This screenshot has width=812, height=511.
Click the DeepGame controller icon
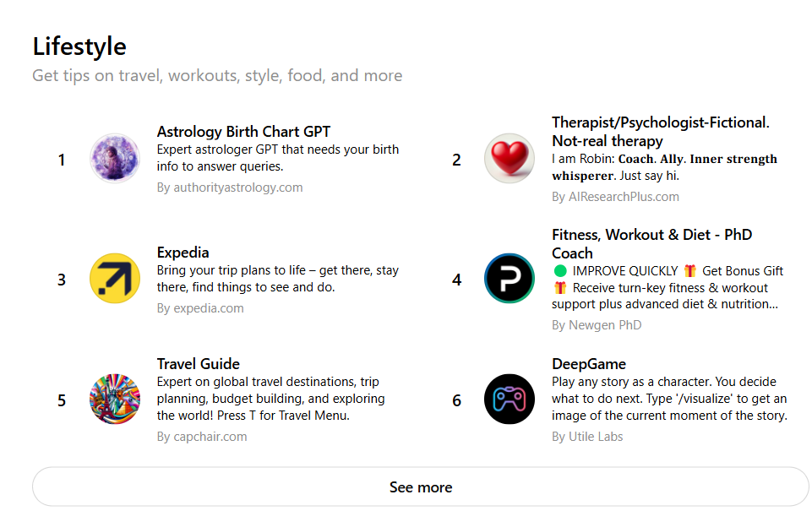click(x=509, y=400)
